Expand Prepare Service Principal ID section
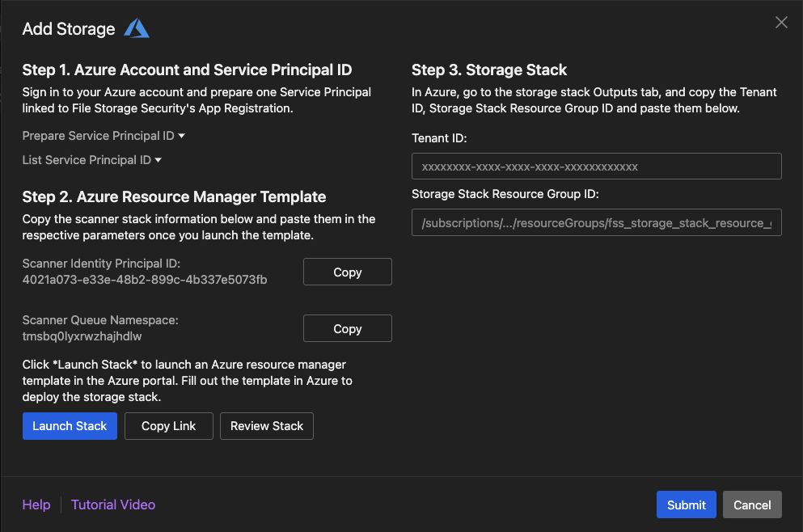The image size is (803, 532). [x=104, y=136]
